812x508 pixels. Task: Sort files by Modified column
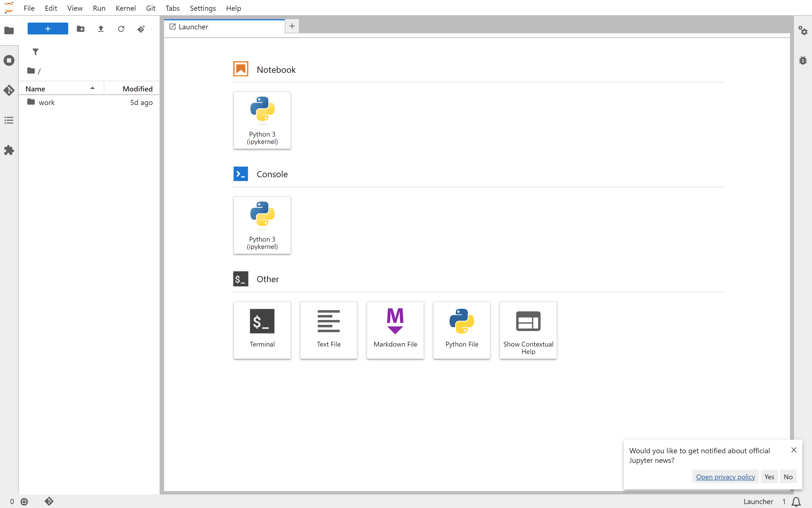pos(132,89)
